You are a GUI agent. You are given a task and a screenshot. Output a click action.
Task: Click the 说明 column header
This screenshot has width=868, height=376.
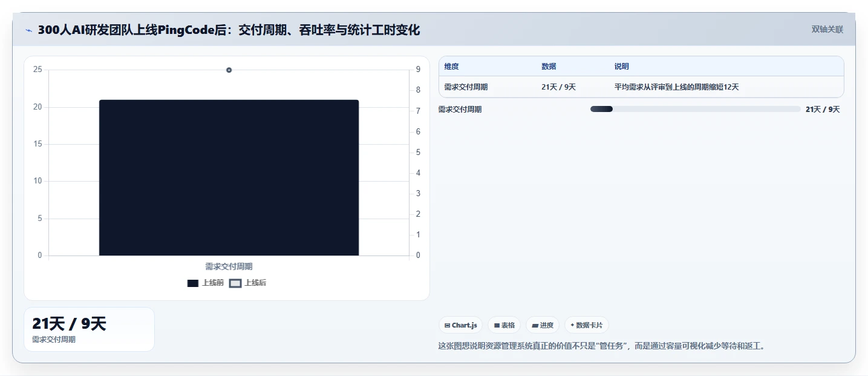coord(622,67)
